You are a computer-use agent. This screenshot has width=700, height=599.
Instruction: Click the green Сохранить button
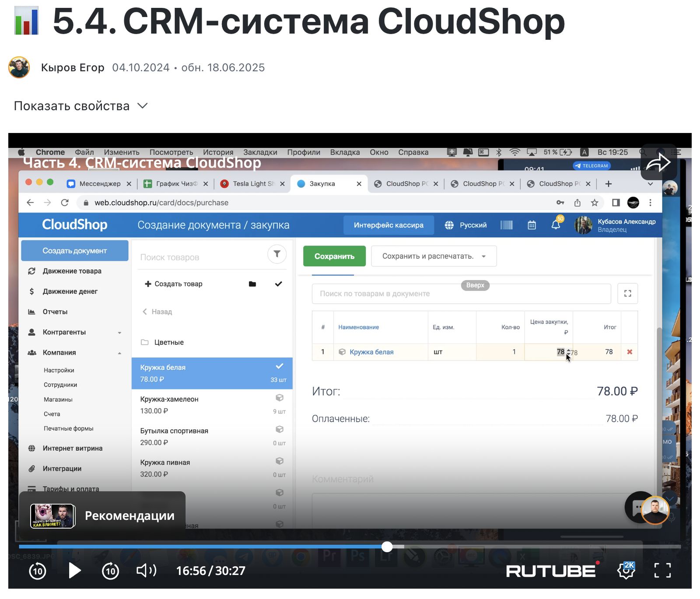(x=334, y=256)
